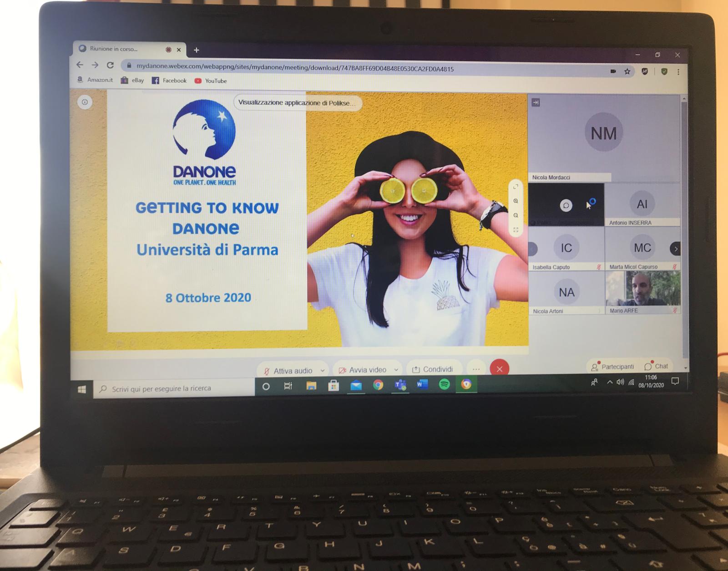Open YouTube bookmark
The height and width of the screenshot is (571, 728).
[211, 81]
